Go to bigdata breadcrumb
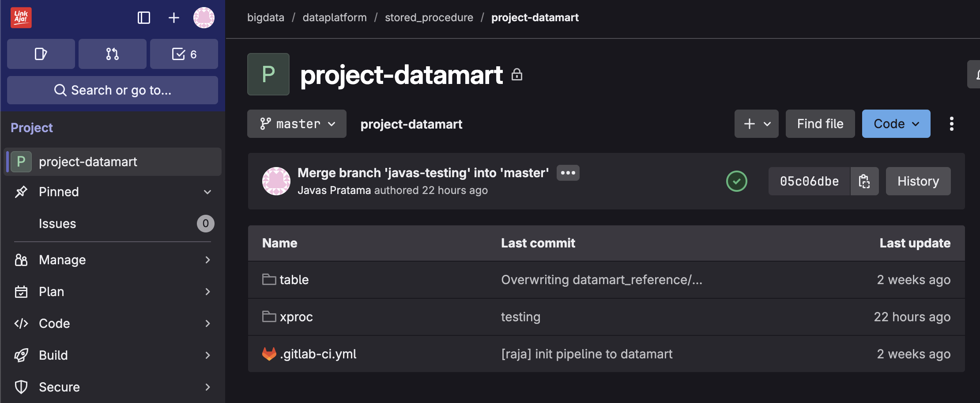The height and width of the screenshot is (403, 980). (x=266, y=18)
